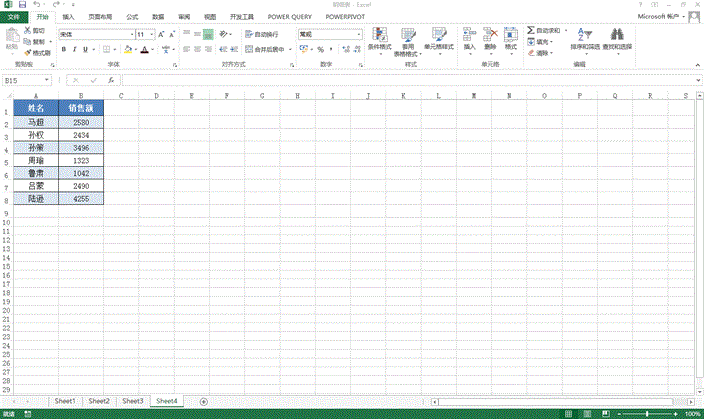
Task: Switch to the 插入 (Insert) ribbon tab
Action: coord(67,17)
